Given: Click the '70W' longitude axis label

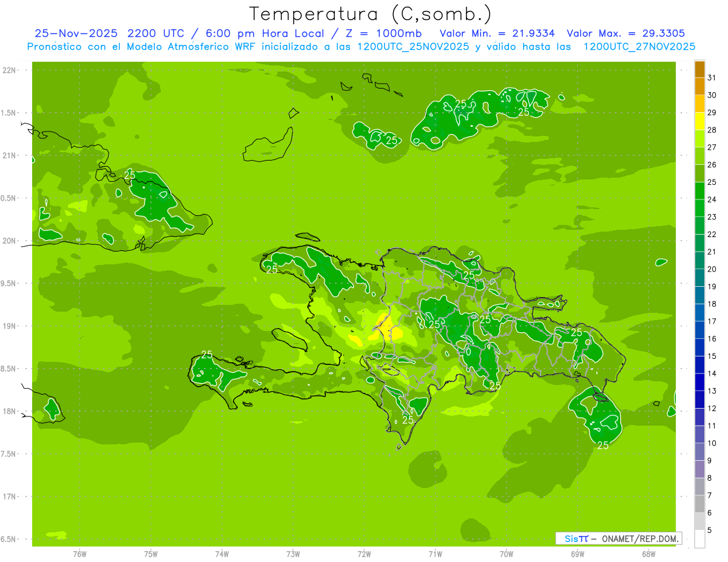Looking at the screenshot, I should [x=507, y=554].
